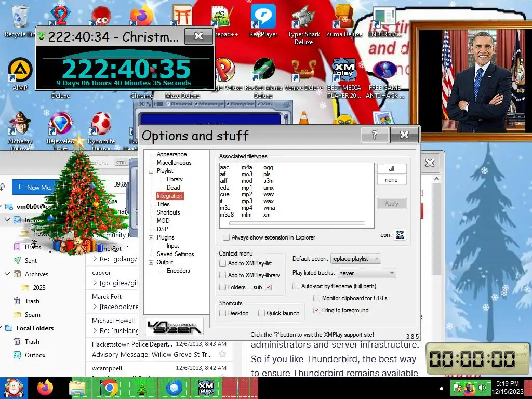This screenshot has height=399, width=532.
Task: Enable Add to XMPlay-list context menu option
Action: (222, 263)
